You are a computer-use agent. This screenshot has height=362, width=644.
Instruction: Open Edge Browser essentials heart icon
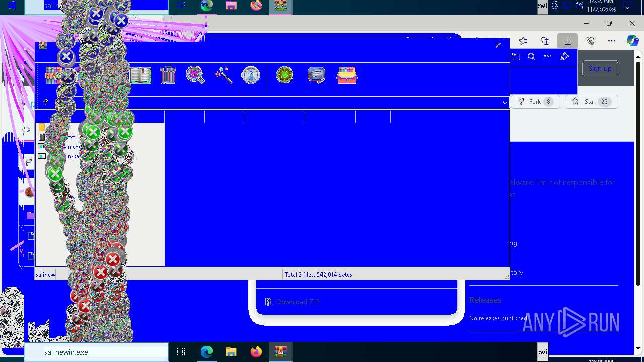590,41
